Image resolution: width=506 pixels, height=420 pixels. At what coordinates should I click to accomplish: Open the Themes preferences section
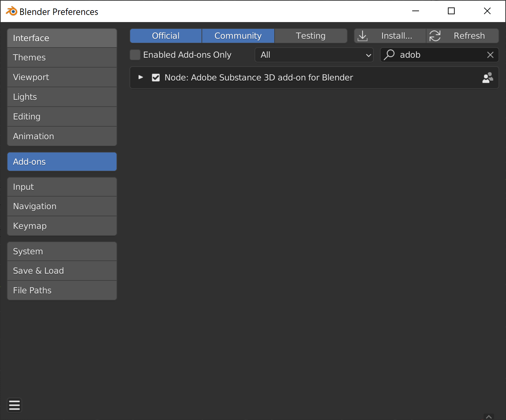tap(62, 57)
